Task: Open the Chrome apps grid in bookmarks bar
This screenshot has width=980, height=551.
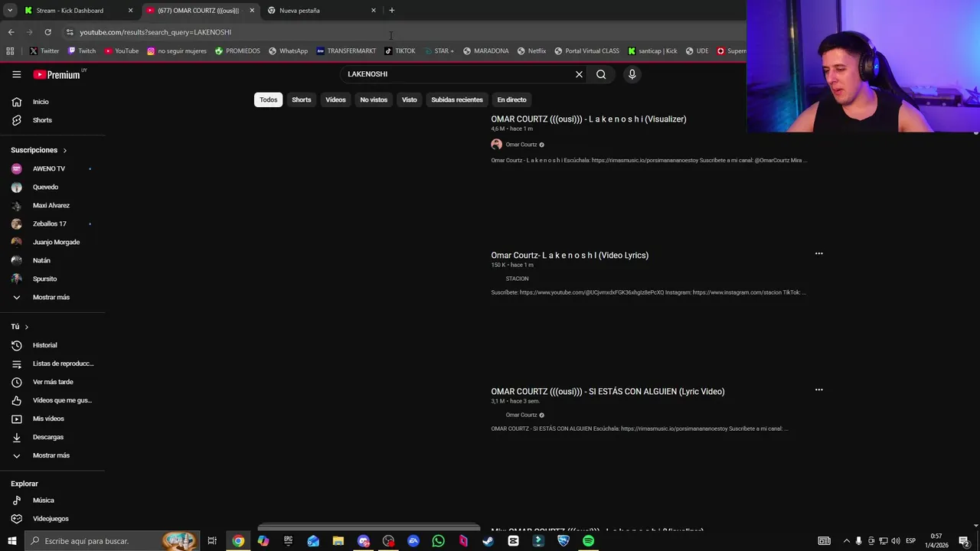Action: click(x=10, y=51)
